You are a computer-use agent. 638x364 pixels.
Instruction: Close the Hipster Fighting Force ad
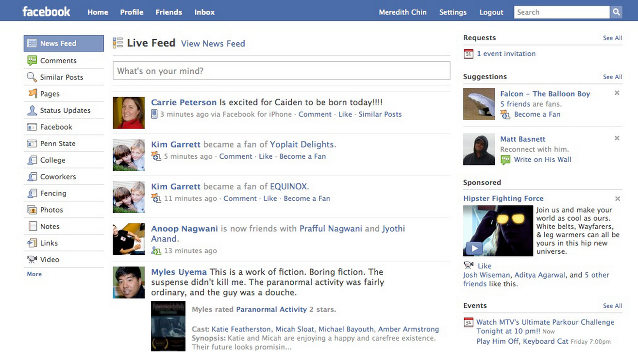pyautogui.click(x=618, y=199)
